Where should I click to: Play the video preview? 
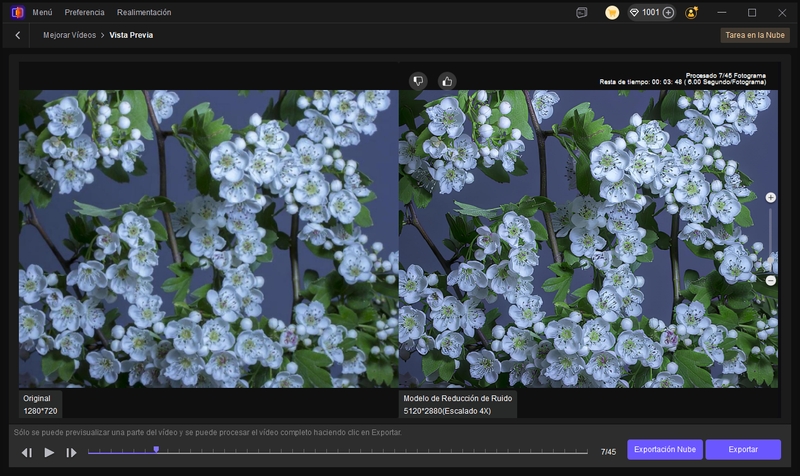click(x=49, y=452)
